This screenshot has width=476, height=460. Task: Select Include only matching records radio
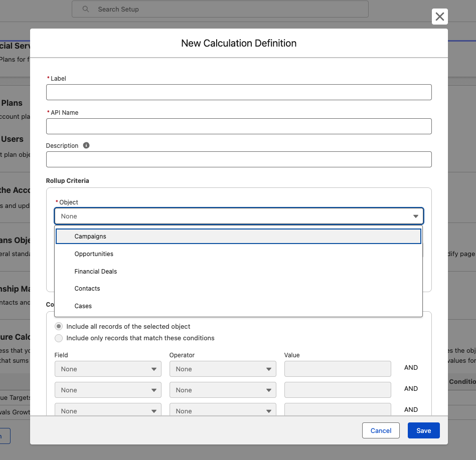tap(59, 338)
